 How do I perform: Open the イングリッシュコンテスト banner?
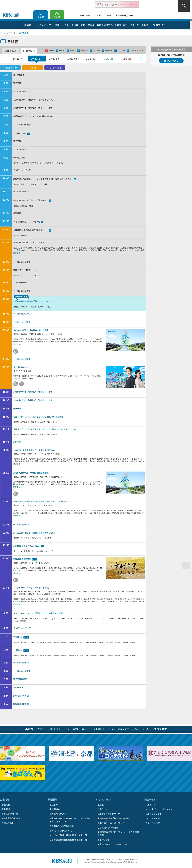(x=23, y=753)
